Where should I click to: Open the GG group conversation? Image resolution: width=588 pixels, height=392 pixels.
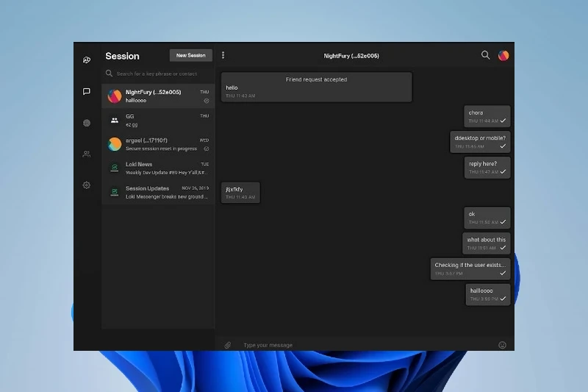pyautogui.click(x=158, y=120)
